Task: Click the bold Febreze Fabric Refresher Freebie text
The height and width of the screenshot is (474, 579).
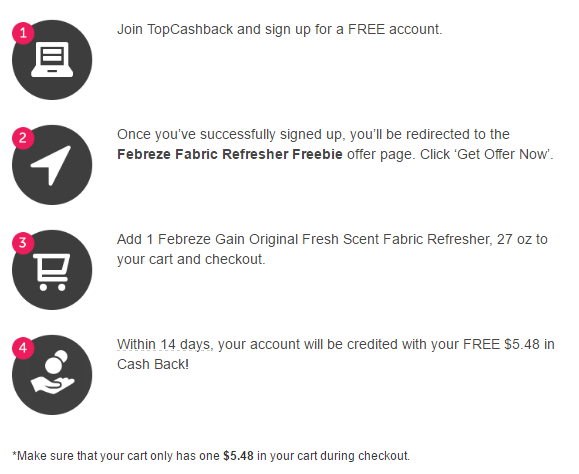Action: pyautogui.click(x=230, y=154)
